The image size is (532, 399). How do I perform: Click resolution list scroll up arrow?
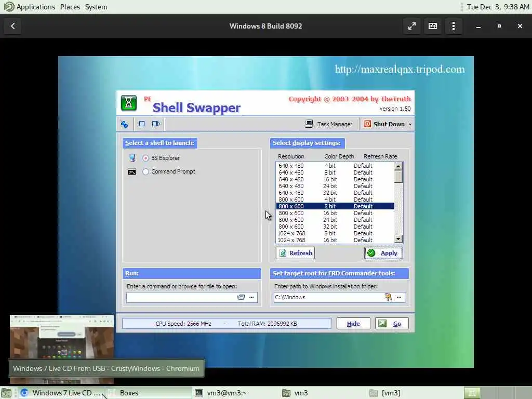pos(398,166)
